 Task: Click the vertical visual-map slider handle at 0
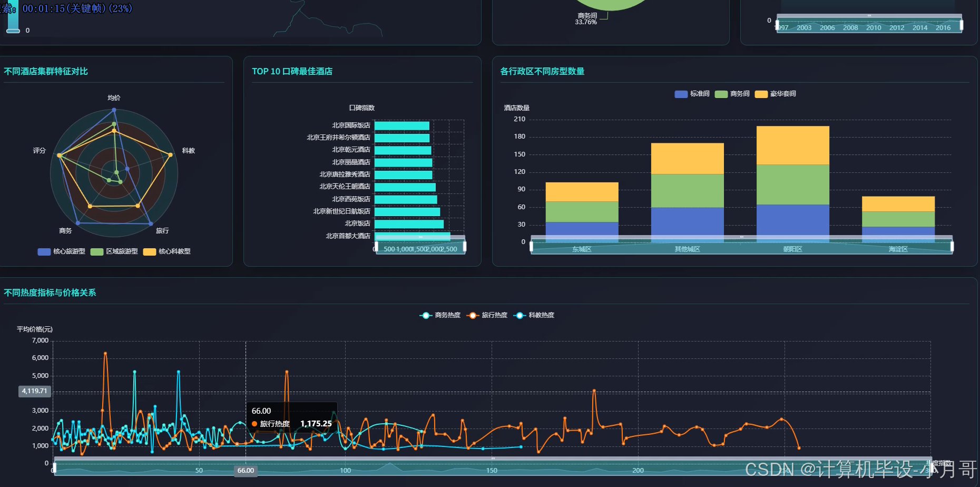[x=13, y=31]
